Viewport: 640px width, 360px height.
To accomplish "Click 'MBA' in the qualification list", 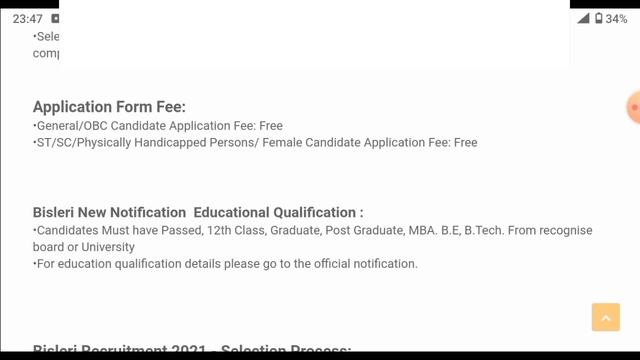I will [x=422, y=230].
